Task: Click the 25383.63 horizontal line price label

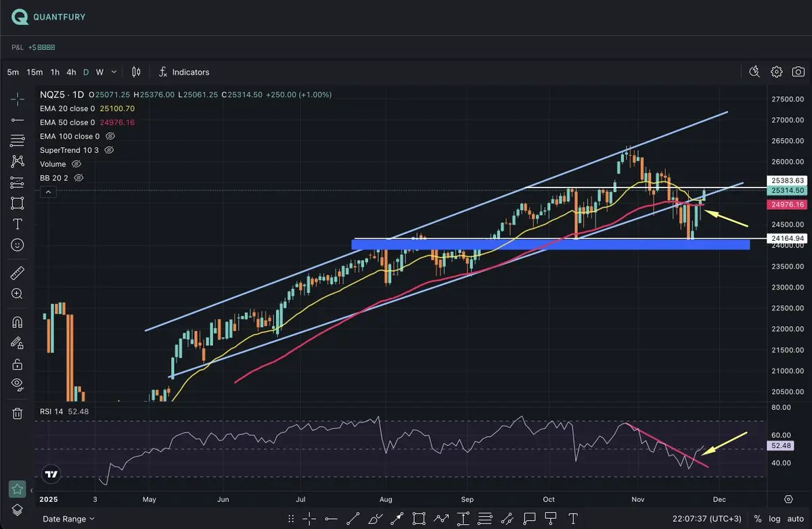Action: point(787,181)
